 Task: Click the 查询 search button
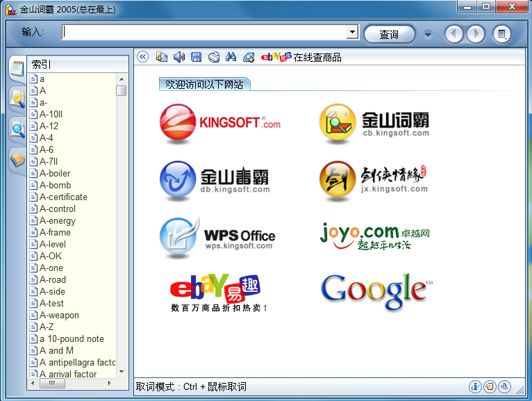pos(389,34)
